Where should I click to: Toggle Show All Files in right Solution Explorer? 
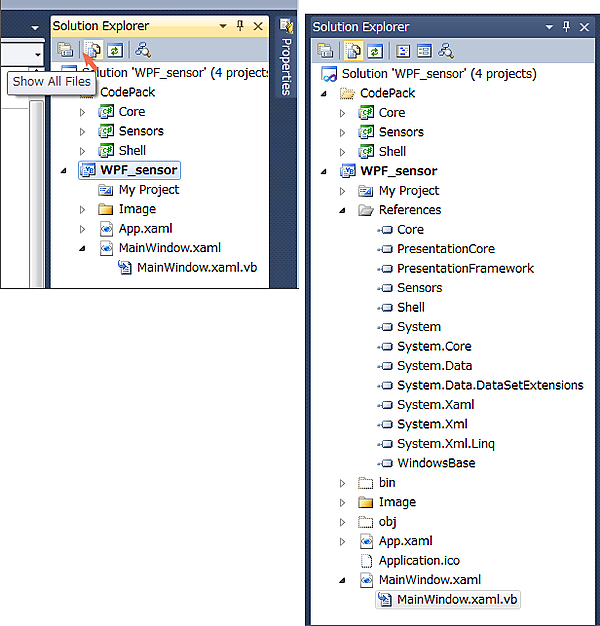pyautogui.click(x=353, y=51)
